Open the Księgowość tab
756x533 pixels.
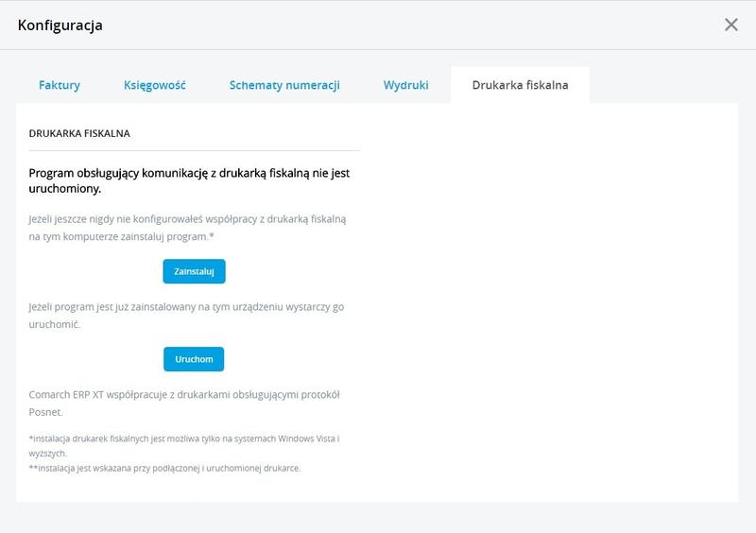[155, 85]
